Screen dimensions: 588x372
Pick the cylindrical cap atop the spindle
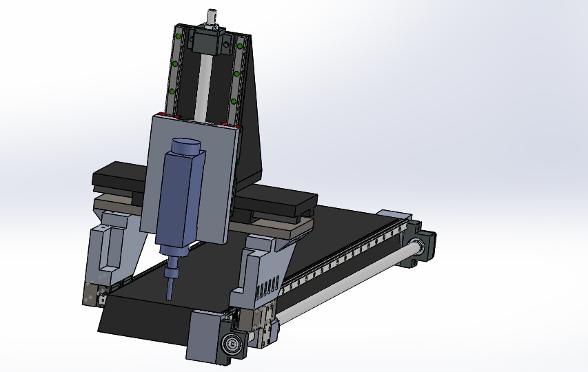186,145
